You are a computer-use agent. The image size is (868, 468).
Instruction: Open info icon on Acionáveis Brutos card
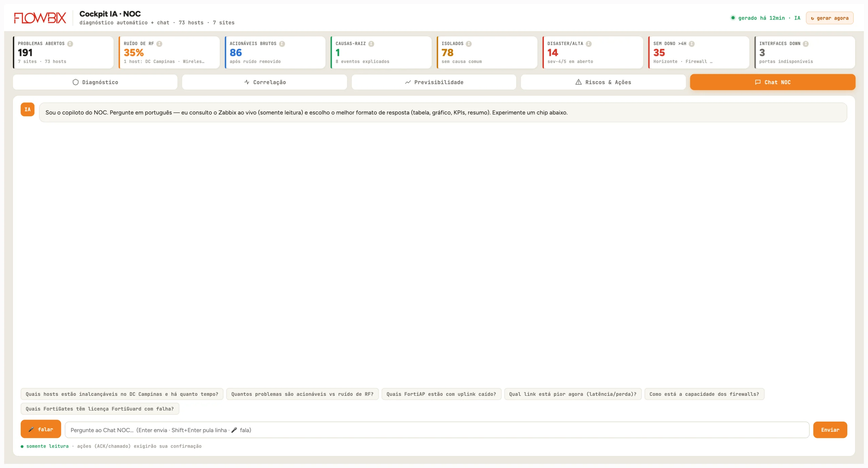pos(282,44)
